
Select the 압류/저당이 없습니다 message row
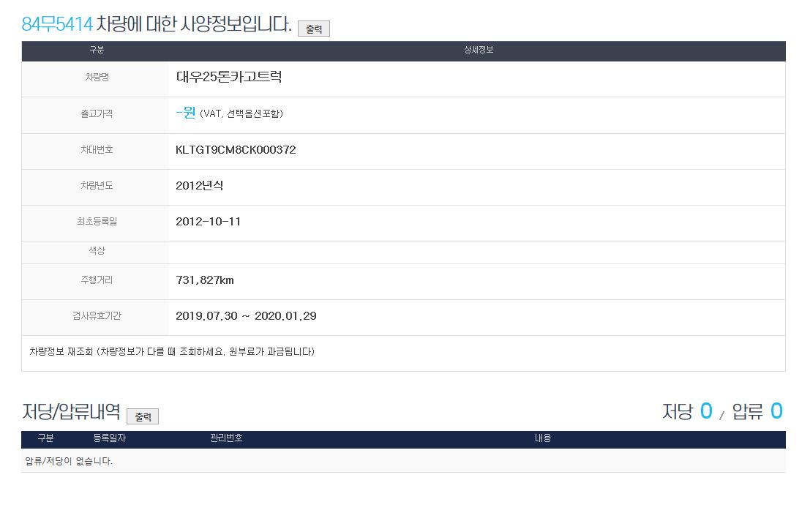click(x=69, y=461)
